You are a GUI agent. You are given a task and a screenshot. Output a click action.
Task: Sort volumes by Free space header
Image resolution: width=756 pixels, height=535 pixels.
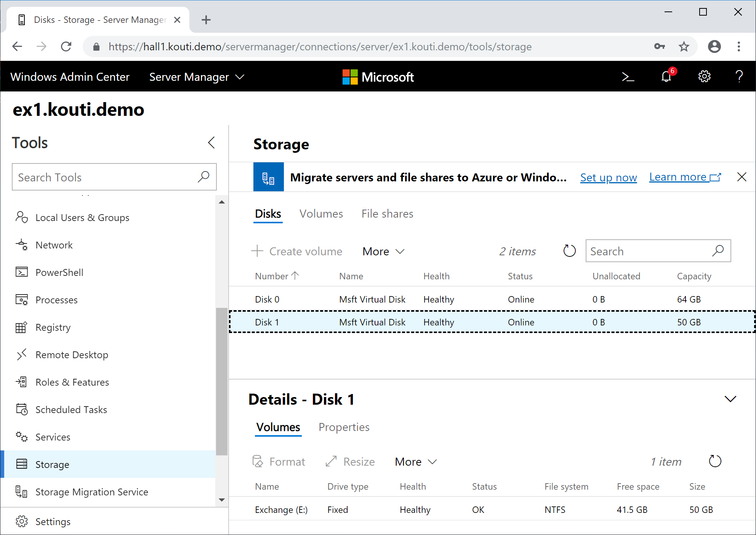pos(638,487)
